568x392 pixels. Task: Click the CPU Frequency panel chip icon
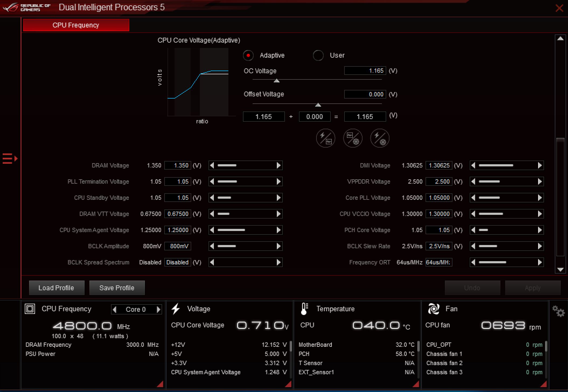[x=30, y=309]
